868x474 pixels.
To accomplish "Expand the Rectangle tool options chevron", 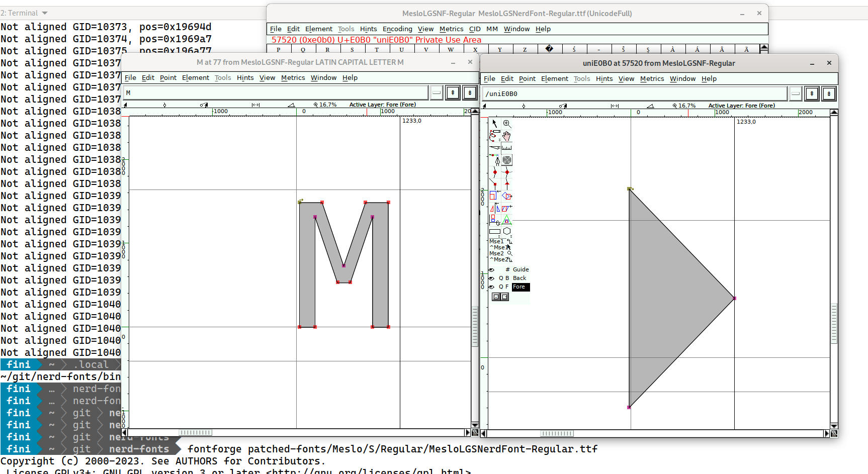I will click(499, 235).
